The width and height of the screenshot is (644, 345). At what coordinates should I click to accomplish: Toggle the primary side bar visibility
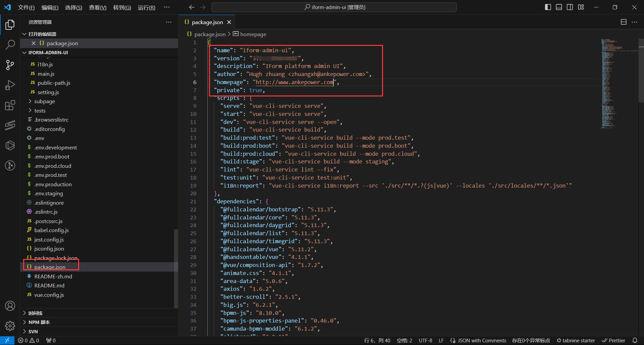[548, 7]
